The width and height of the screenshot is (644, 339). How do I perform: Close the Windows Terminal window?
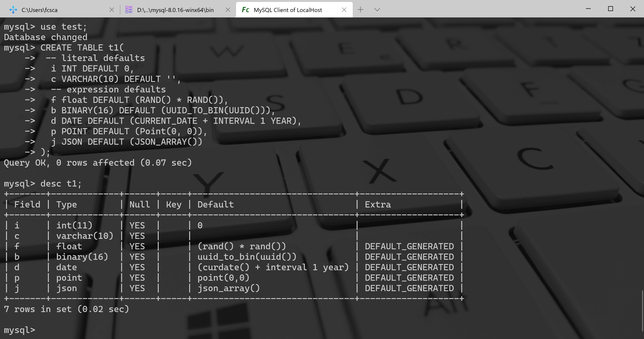[x=633, y=9]
